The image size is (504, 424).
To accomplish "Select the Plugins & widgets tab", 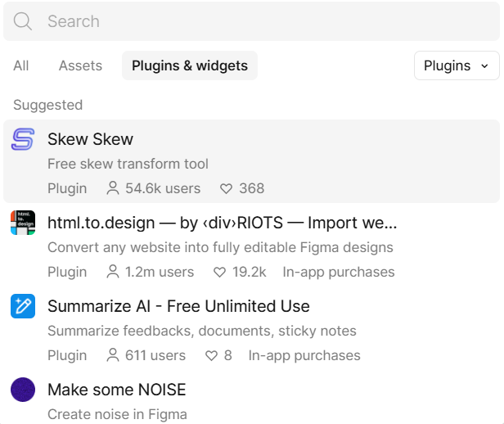I will click(x=190, y=65).
